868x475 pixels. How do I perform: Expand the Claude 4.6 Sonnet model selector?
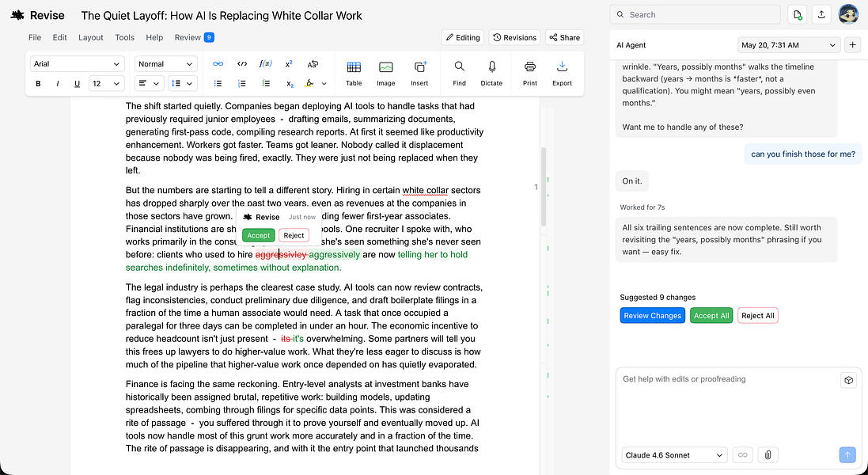point(674,455)
